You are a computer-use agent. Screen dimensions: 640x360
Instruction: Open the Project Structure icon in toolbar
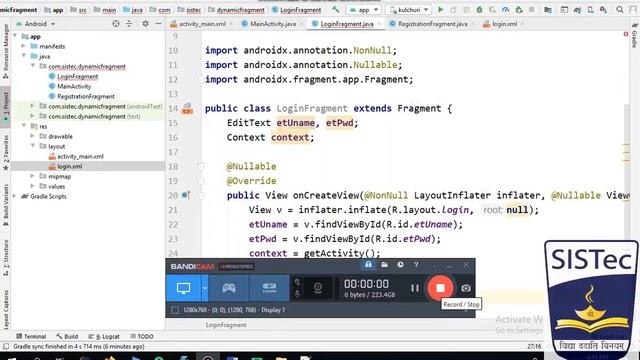coord(547,9)
